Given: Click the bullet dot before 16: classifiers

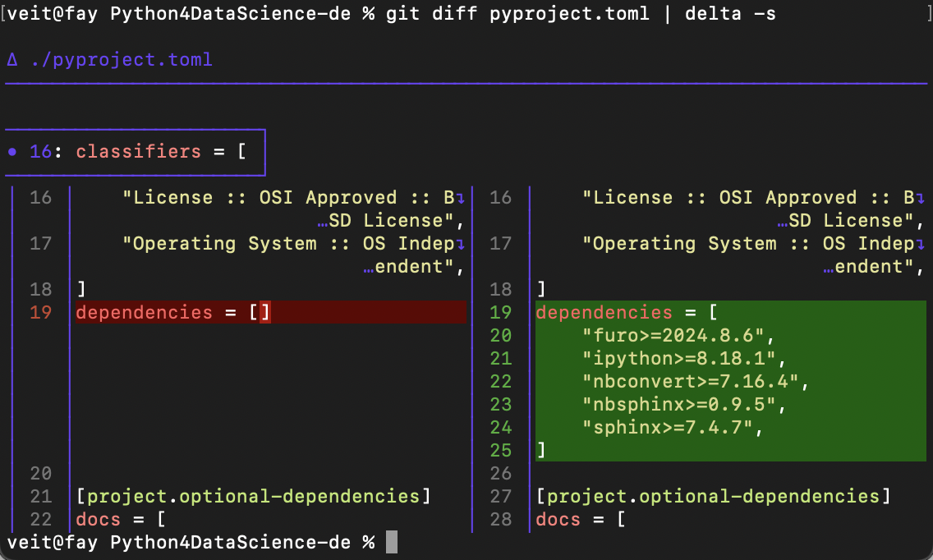Looking at the screenshot, I should pos(12,152).
